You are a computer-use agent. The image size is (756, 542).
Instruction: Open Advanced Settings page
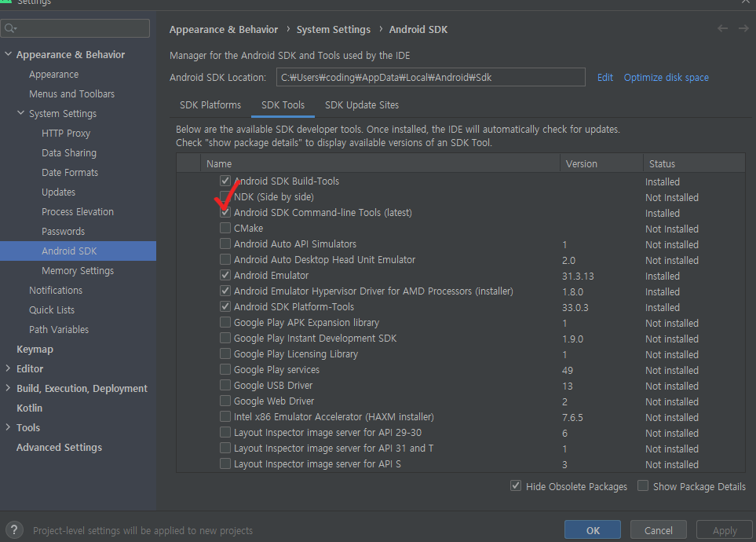pyautogui.click(x=60, y=447)
